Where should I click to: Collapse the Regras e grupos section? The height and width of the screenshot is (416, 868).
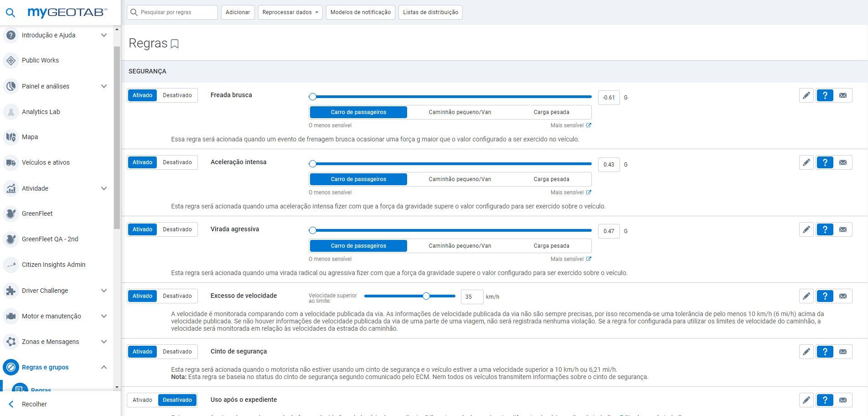click(x=104, y=367)
